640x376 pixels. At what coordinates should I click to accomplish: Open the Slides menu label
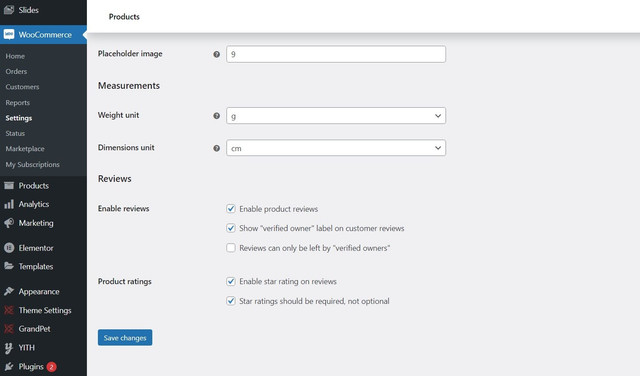pyautogui.click(x=29, y=10)
